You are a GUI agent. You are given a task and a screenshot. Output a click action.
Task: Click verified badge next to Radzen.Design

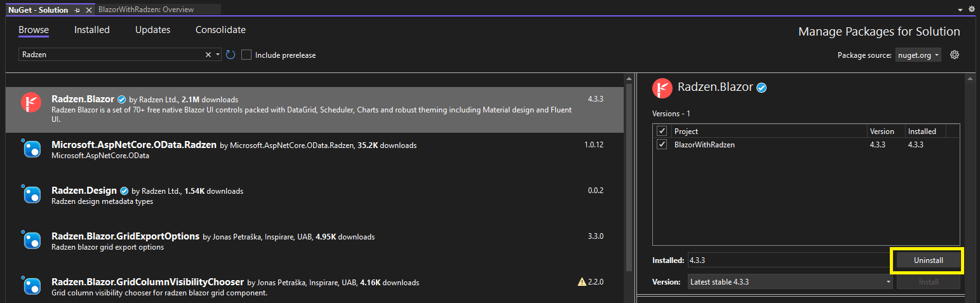pyautogui.click(x=124, y=191)
